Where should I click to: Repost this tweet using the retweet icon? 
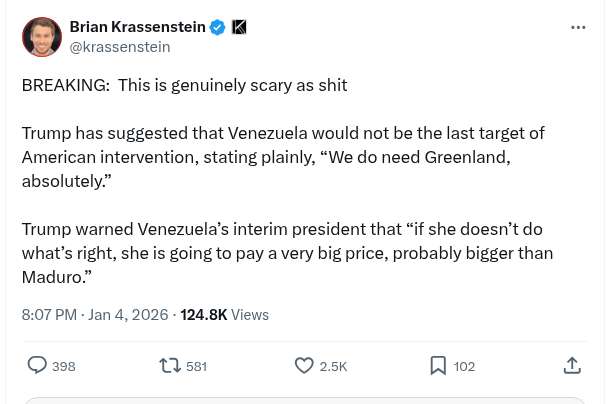[171, 366]
